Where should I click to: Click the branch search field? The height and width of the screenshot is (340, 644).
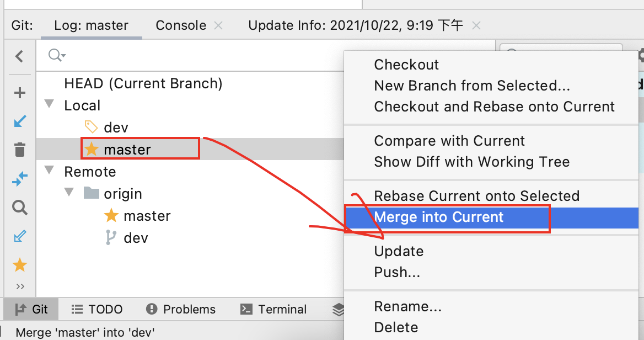tap(193, 55)
